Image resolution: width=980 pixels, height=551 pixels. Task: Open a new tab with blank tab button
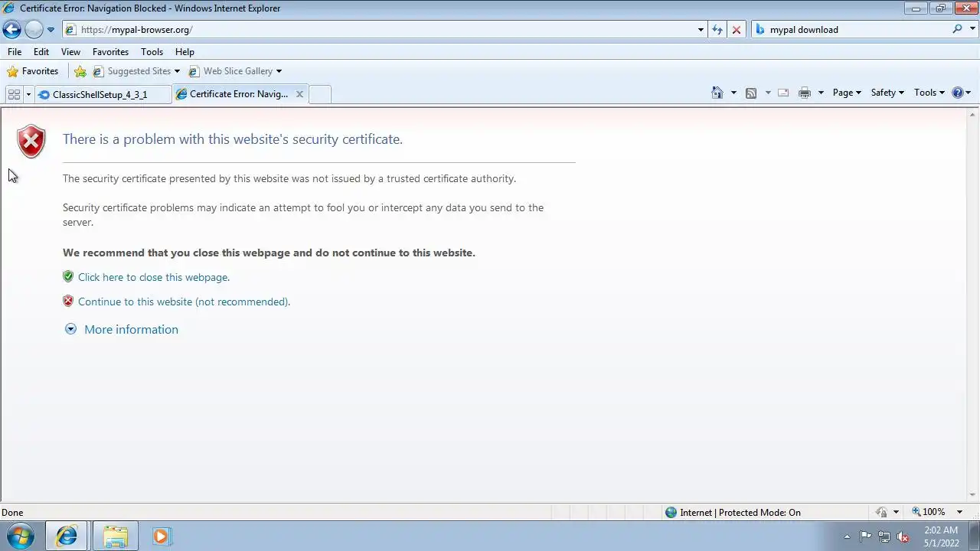tap(320, 94)
